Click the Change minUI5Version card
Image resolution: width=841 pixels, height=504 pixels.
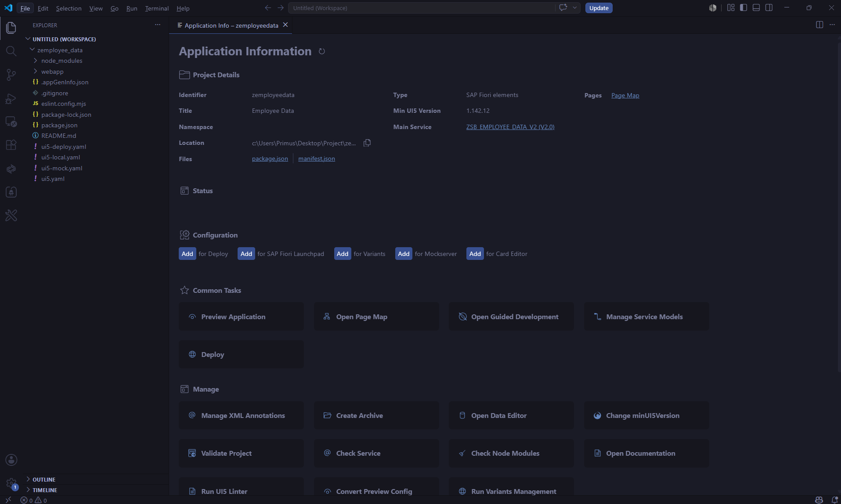646,415
